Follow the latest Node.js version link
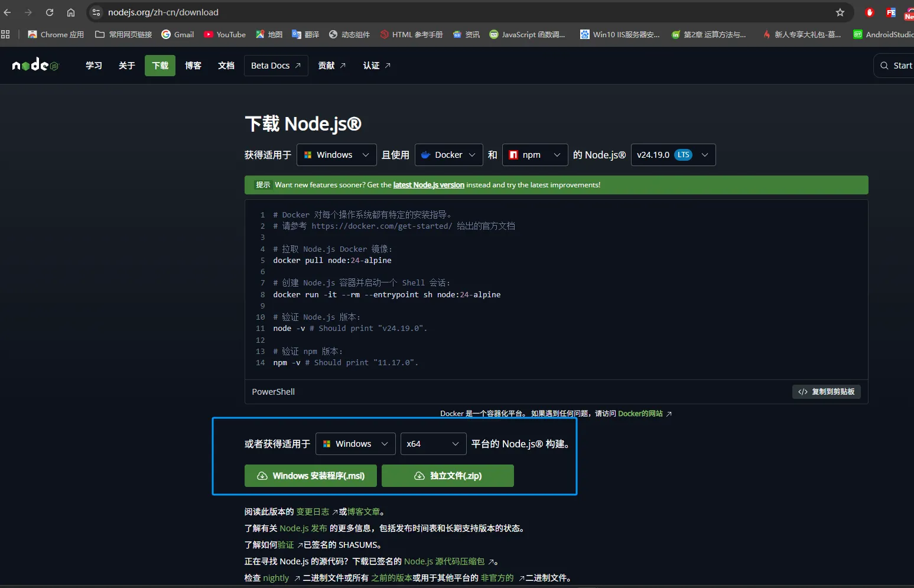 [x=429, y=185]
